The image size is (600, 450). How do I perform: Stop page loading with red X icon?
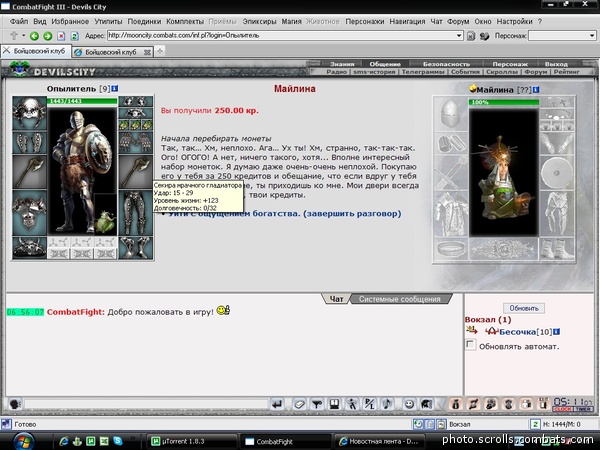pyautogui.click(x=61, y=36)
